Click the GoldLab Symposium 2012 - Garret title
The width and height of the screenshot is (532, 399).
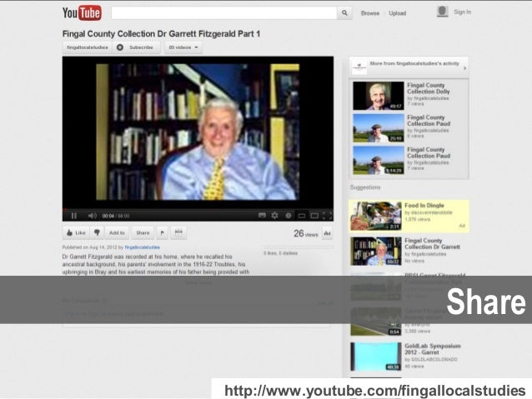(433, 349)
